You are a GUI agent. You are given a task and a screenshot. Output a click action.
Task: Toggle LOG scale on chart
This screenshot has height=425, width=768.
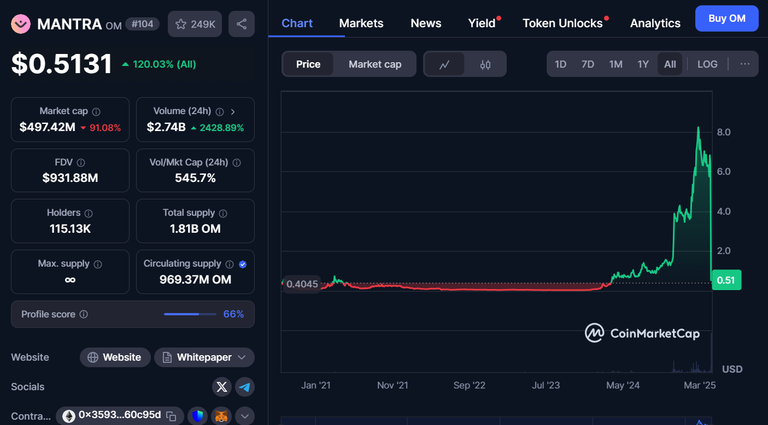[707, 64]
